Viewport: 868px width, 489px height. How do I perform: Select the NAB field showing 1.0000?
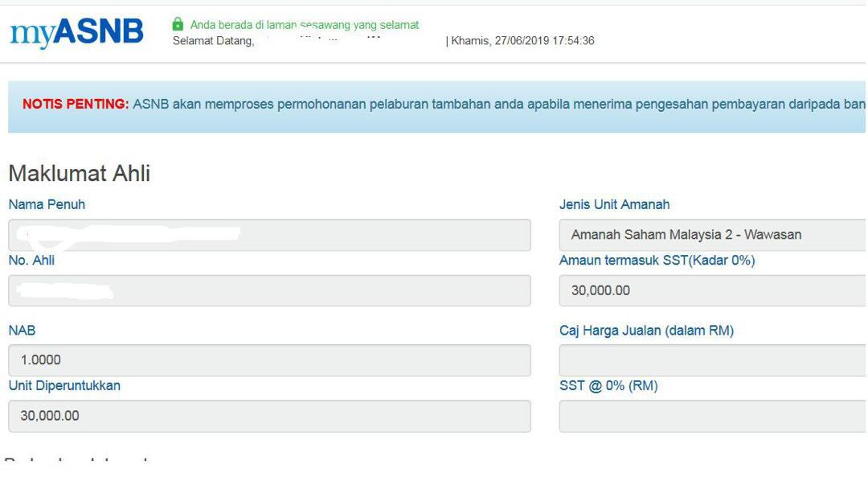(x=269, y=360)
